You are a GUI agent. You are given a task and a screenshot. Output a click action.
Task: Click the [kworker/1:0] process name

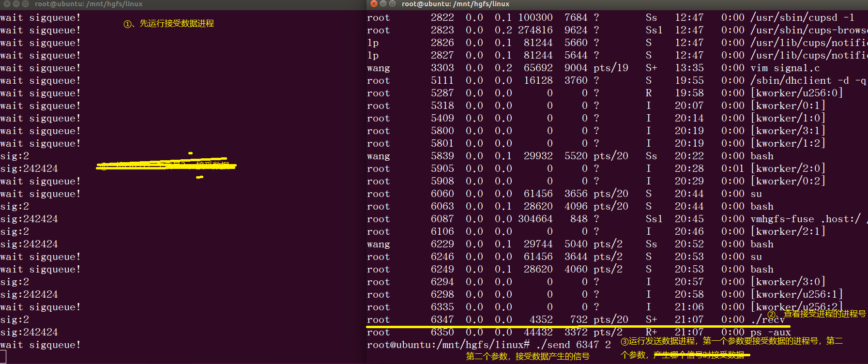[788, 118]
